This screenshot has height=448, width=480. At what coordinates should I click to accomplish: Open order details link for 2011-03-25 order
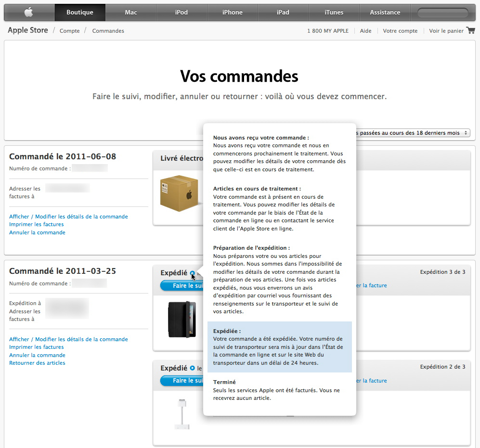[x=68, y=339]
